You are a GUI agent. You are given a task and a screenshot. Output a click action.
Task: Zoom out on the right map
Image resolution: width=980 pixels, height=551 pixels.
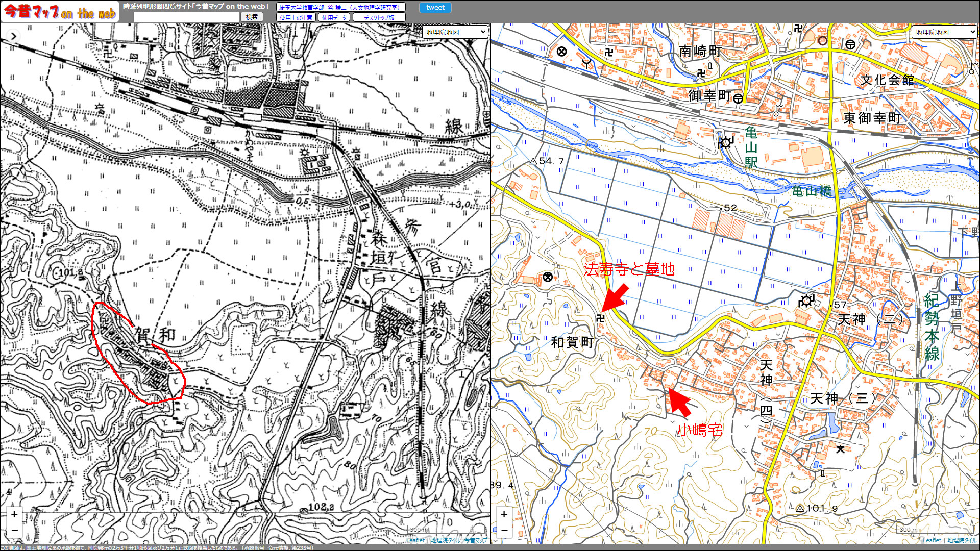[504, 530]
